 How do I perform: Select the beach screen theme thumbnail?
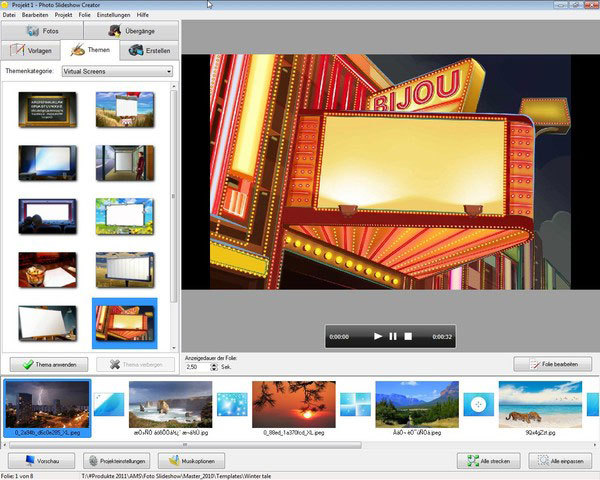(x=125, y=109)
